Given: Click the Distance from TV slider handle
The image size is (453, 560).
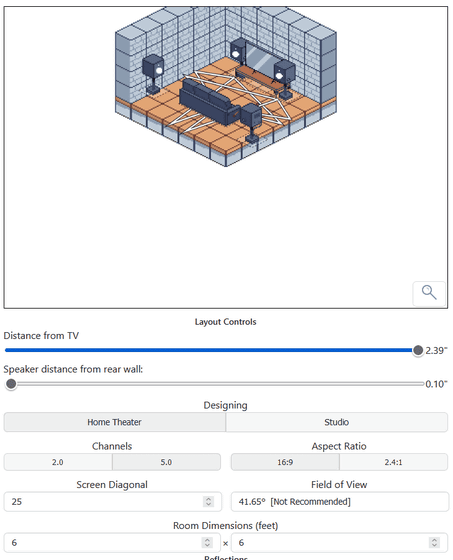Looking at the screenshot, I should click(418, 350).
